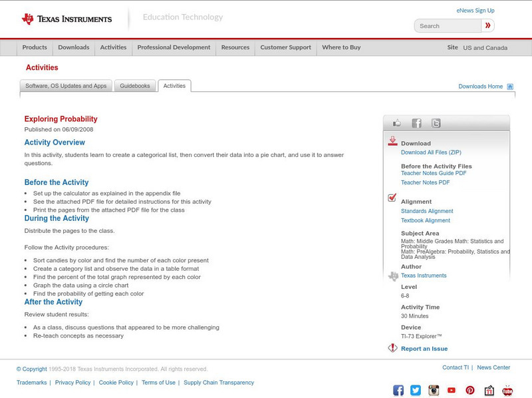Open the Contact TI link
This screenshot has height=398, width=532.
[x=456, y=367]
